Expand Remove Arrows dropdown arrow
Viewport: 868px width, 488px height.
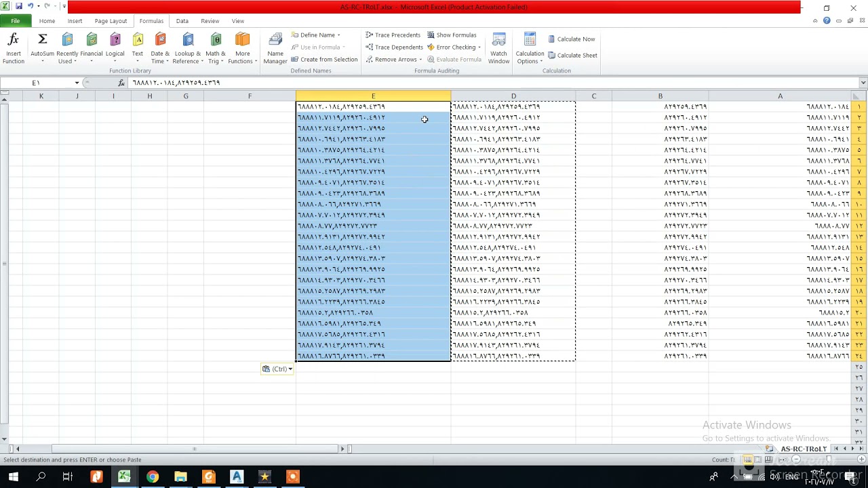coord(420,60)
